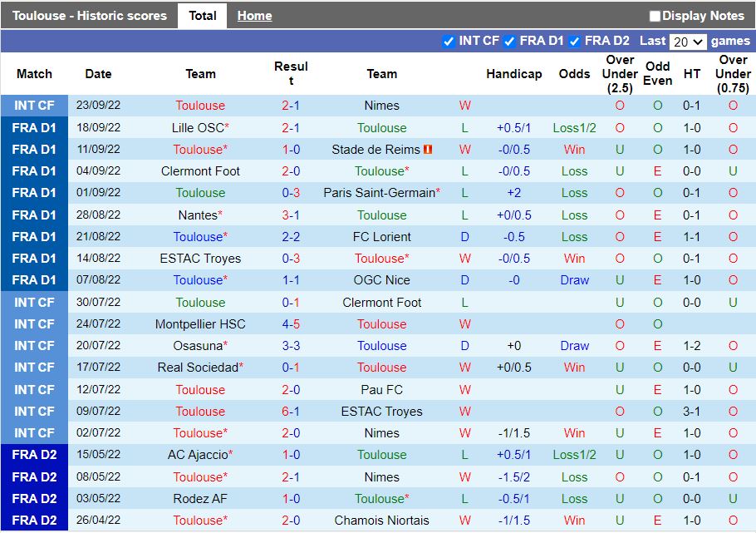Click the Real Sociedad team link

(x=198, y=368)
